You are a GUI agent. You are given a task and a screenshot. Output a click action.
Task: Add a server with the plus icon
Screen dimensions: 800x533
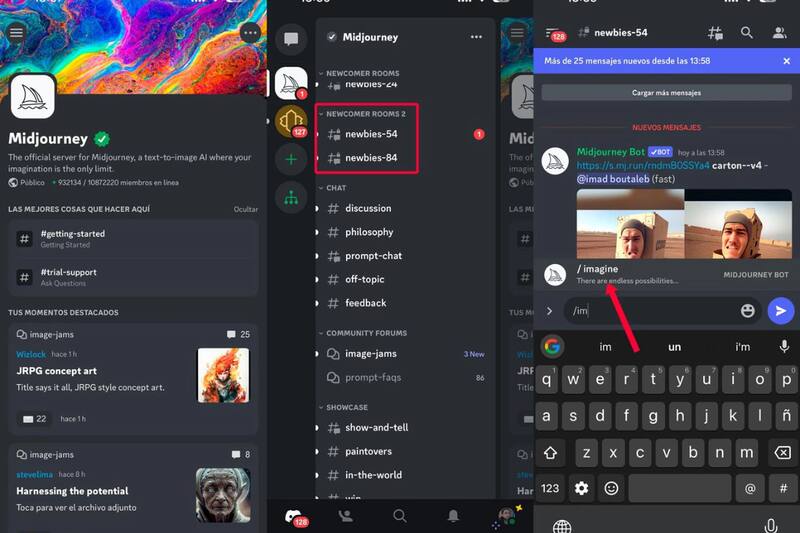click(x=291, y=160)
